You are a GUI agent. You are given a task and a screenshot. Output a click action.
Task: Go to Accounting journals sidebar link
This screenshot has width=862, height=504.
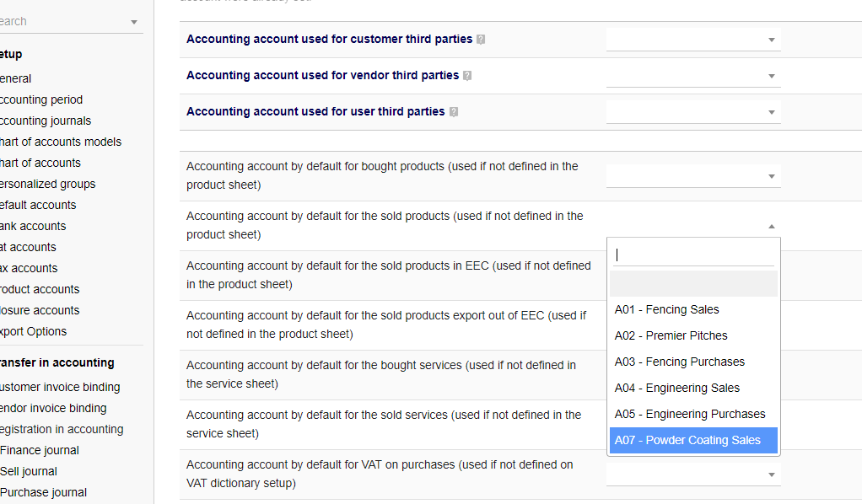[46, 121]
